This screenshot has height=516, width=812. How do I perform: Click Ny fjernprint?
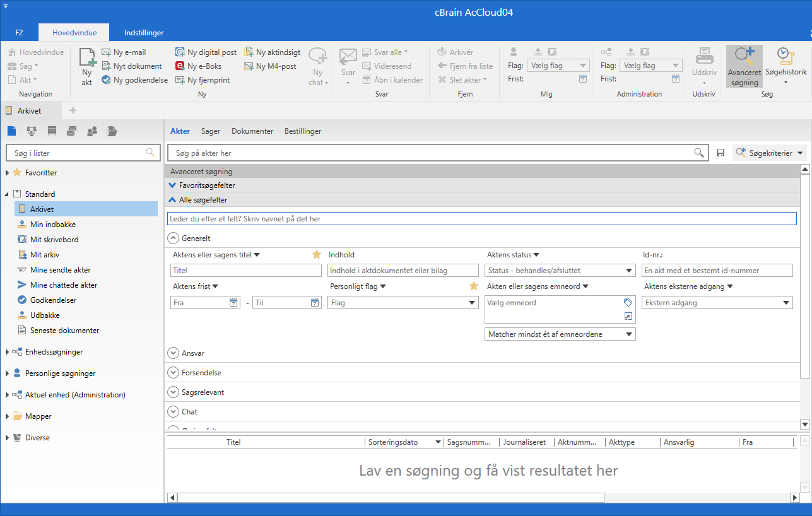(202, 80)
